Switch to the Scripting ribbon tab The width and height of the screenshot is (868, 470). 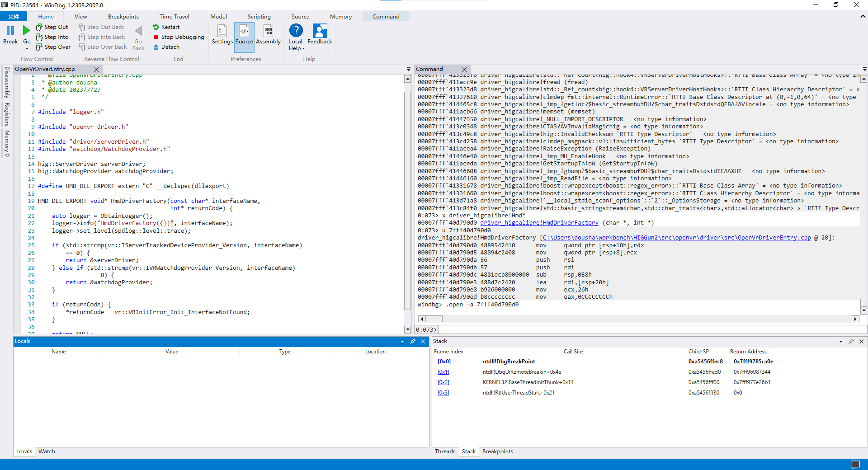(259, 17)
